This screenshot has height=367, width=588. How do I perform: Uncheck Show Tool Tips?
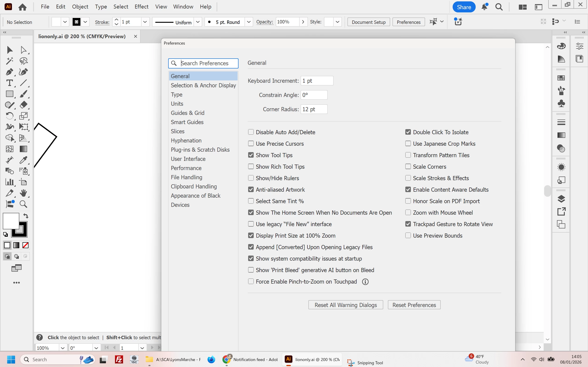coord(251,155)
